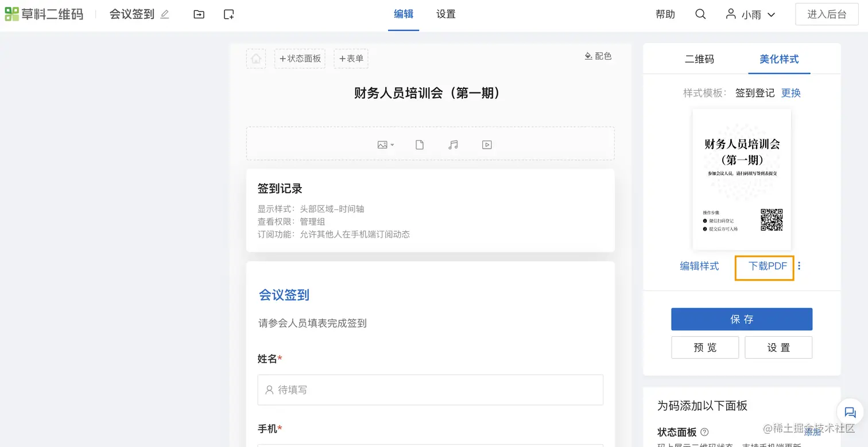Open the 配色 paint bucket option

point(598,56)
